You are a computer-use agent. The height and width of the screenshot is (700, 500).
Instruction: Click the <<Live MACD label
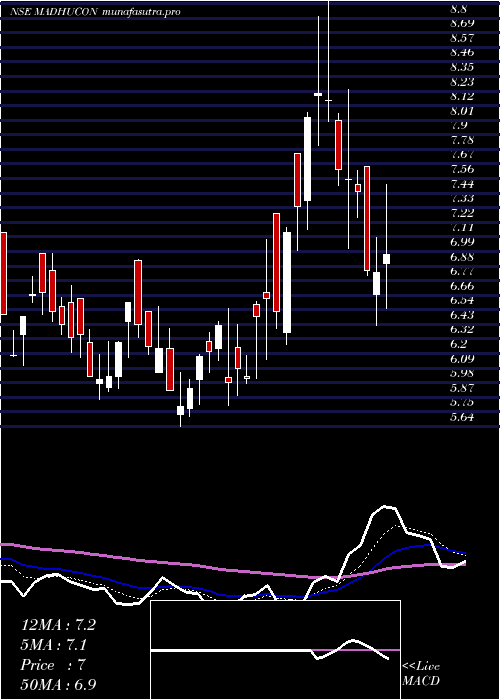(x=421, y=674)
